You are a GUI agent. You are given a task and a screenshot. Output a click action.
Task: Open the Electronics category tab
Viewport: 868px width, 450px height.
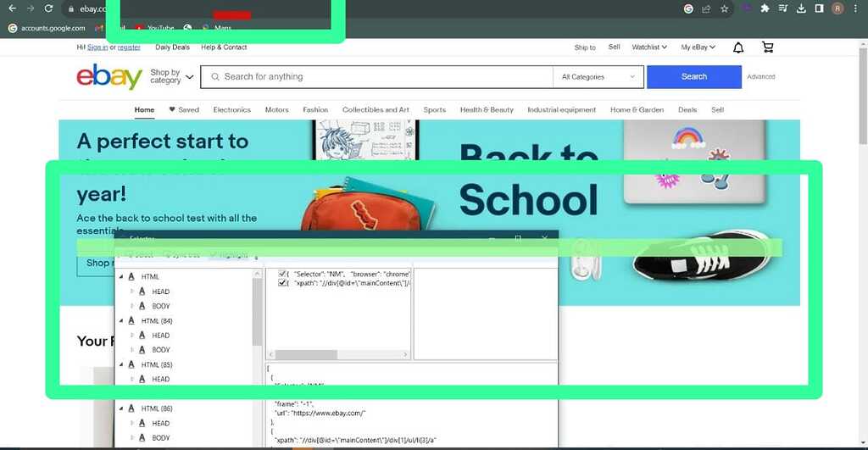point(231,110)
